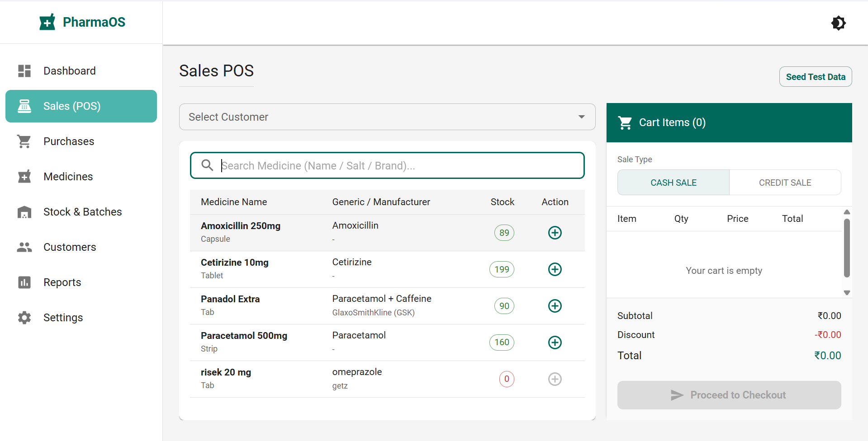
Task: Add Panadol Extra to the cart
Action: click(555, 306)
